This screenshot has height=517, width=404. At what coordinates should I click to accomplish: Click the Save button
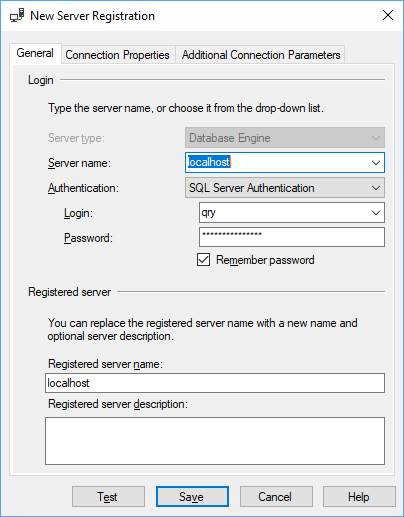click(192, 497)
